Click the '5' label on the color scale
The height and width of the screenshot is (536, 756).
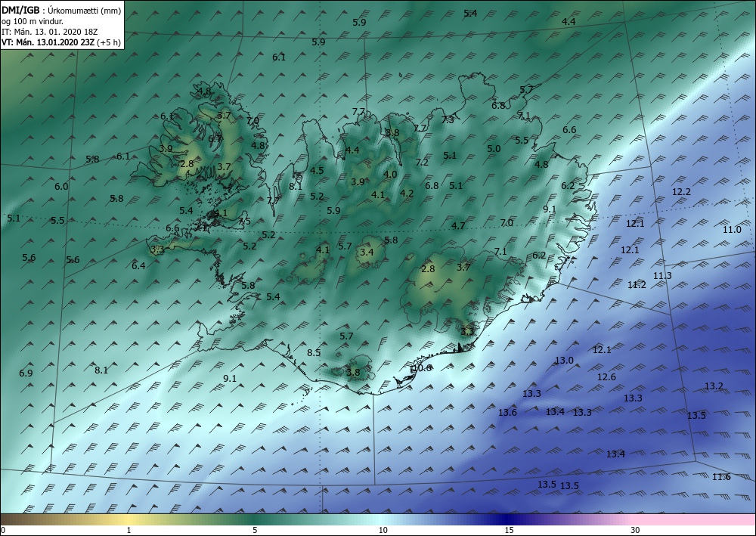point(255,530)
